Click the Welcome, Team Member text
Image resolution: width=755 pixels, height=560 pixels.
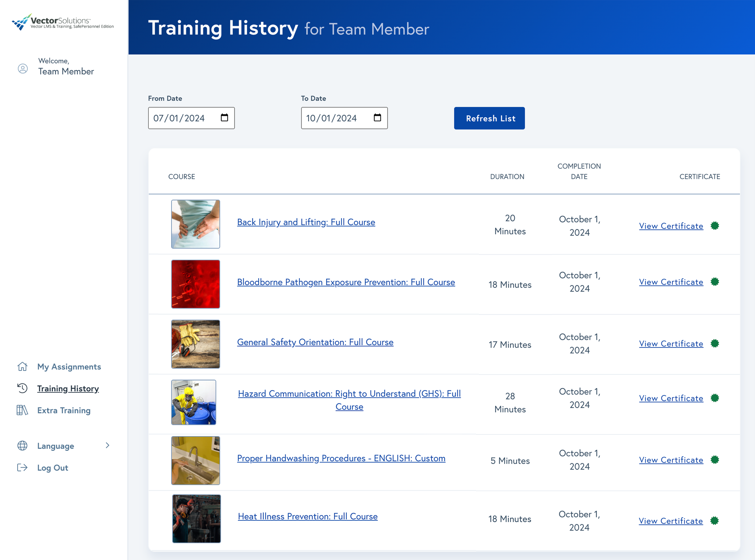coord(66,66)
